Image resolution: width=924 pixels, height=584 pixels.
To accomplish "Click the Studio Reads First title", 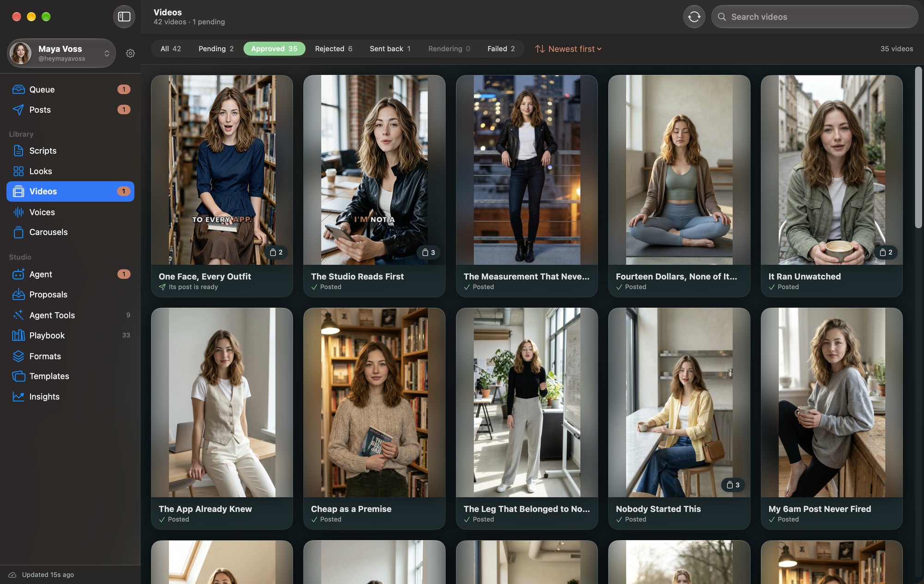I will (x=357, y=277).
